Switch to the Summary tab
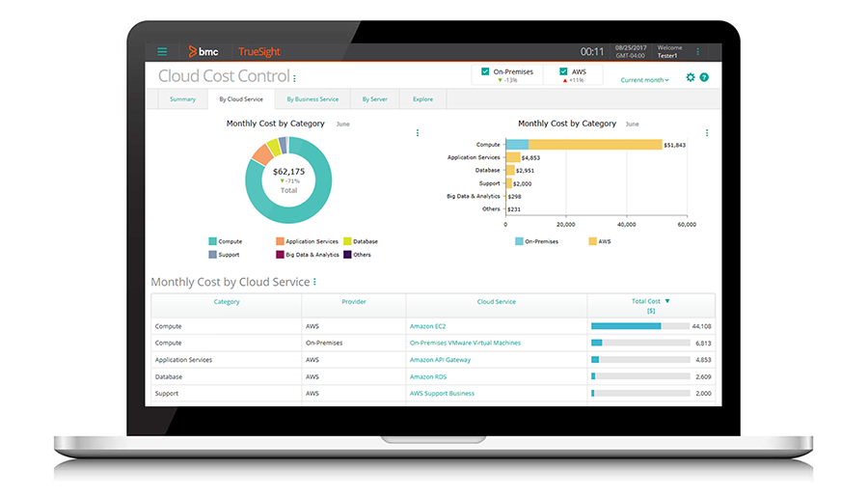868x498 pixels. pos(182,99)
